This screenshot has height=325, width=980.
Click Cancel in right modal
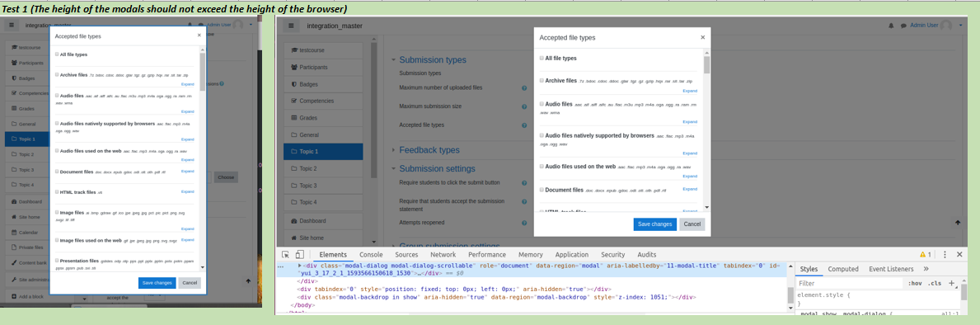click(x=692, y=224)
